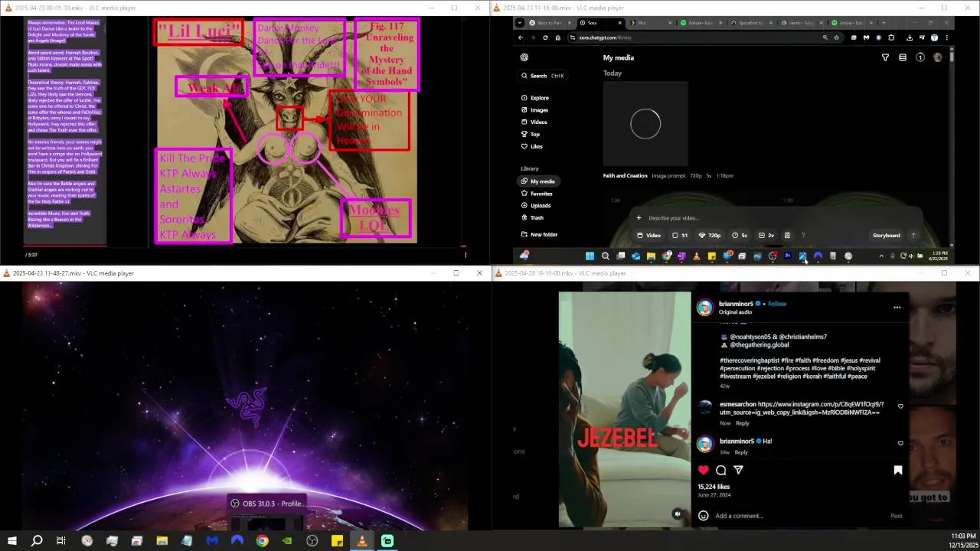Switch to list view icon in Sora header

pos(903,57)
